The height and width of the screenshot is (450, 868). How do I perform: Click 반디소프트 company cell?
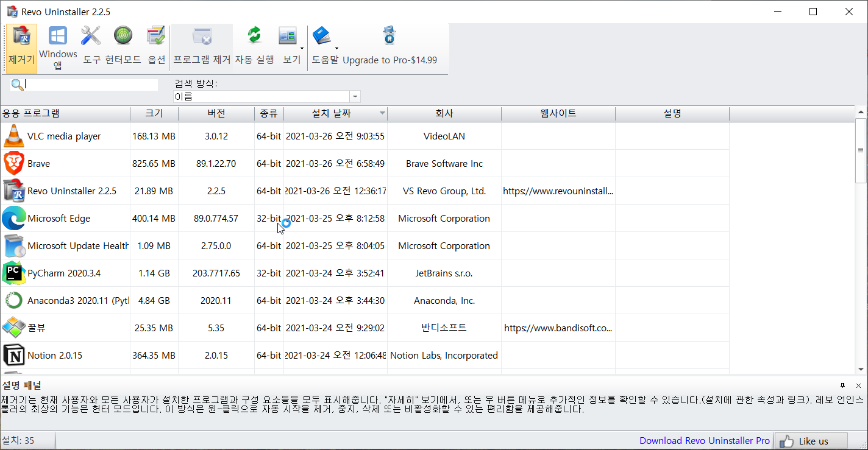[x=444, y=328]
